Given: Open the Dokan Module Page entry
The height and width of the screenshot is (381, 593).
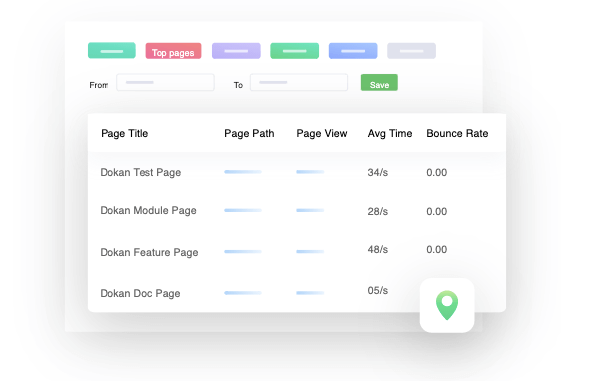Looking at the screenshot, I should 297,210.
